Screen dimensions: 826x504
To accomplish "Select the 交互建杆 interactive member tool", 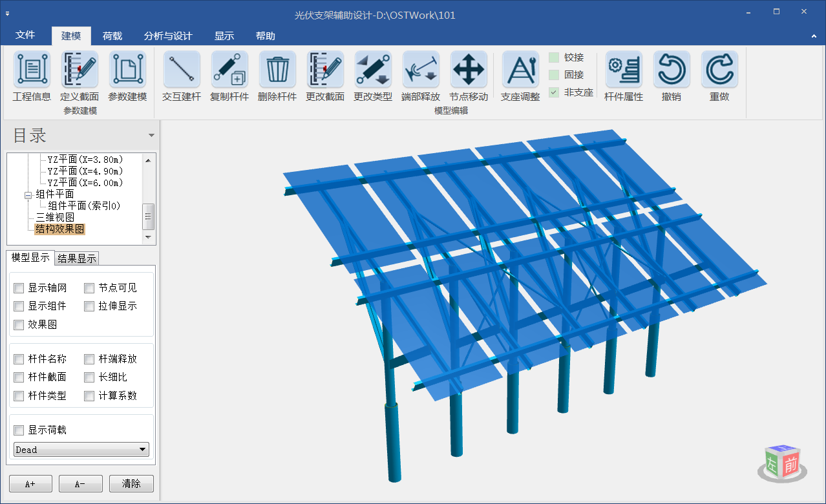I will 182,70.
